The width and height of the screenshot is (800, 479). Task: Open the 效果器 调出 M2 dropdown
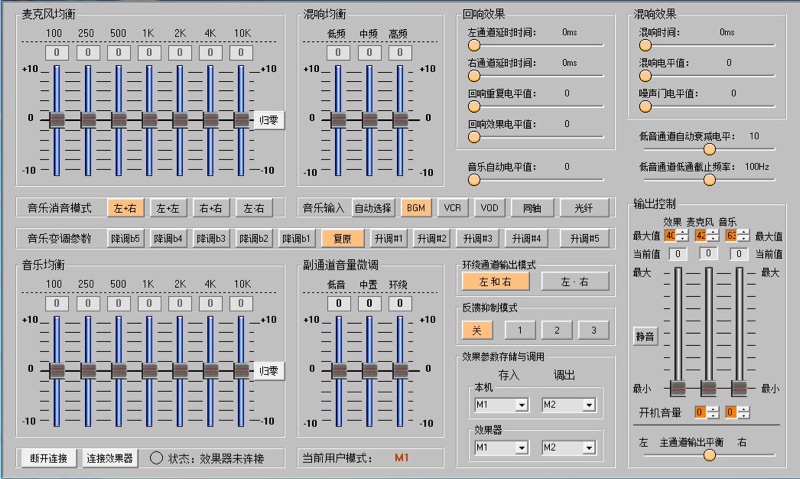coord(568,448)
